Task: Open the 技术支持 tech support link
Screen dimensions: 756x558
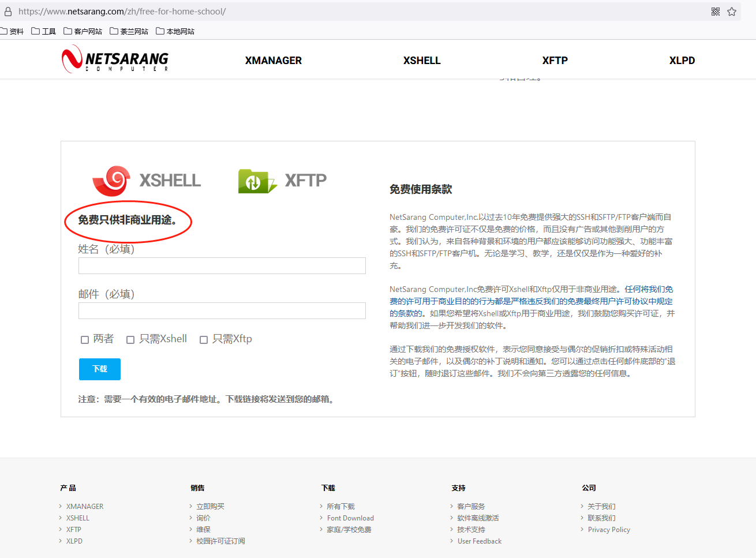Action: [471, 530]
